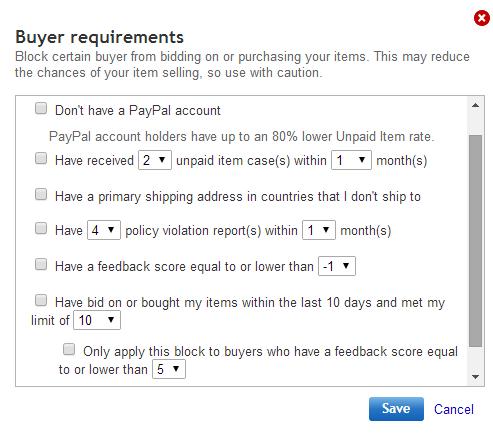Tick the primary shipping address countries checkbox
The height and width of the screenshot is (448, 493).
41,194
